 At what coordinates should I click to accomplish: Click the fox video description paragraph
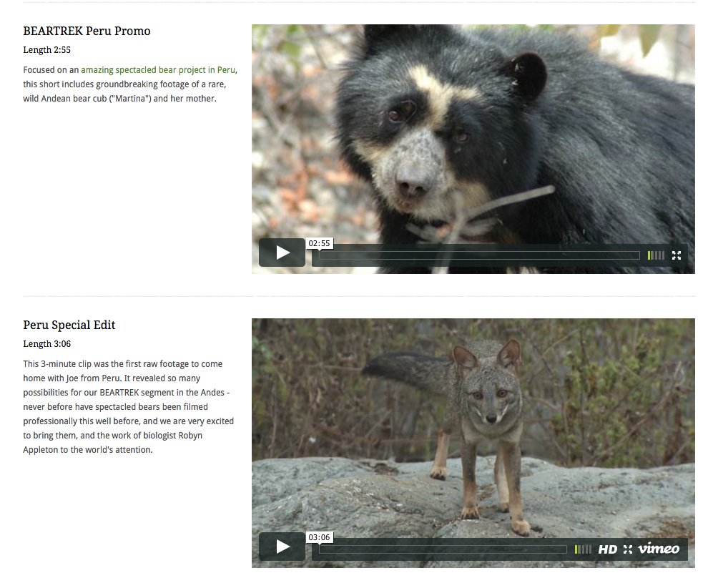[x=129, y=406]
